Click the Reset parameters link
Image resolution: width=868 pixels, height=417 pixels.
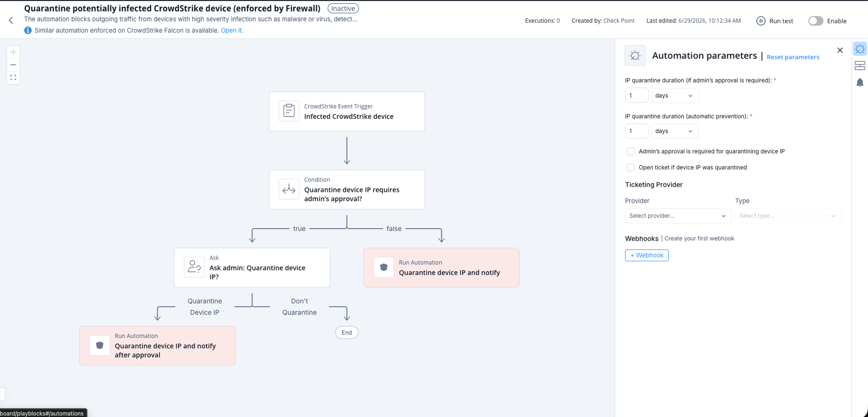(x=793, y=57)
